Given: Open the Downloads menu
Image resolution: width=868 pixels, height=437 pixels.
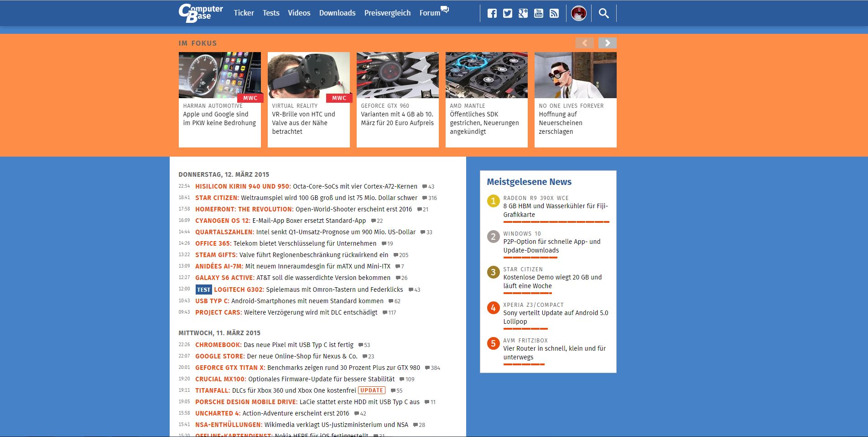Looking at the screenshot, I should [337, 13].
